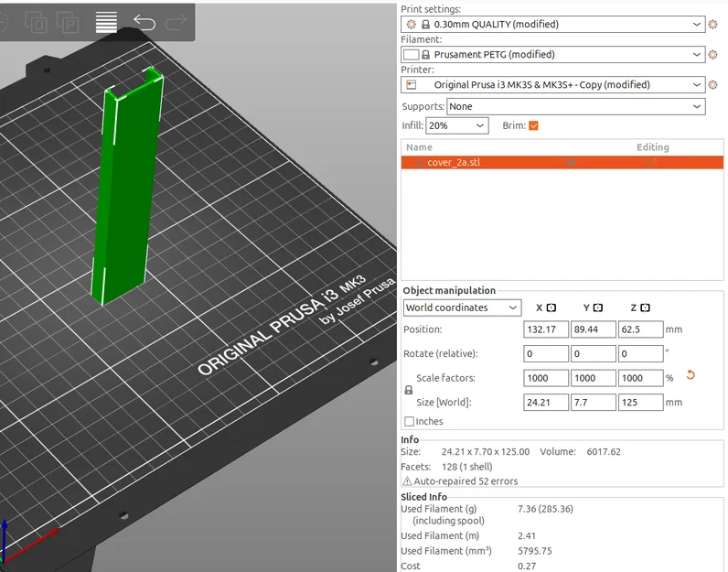728x572 pixels.
Task: Open the Filament preset dropdown
Action: (x=553, y=54)
